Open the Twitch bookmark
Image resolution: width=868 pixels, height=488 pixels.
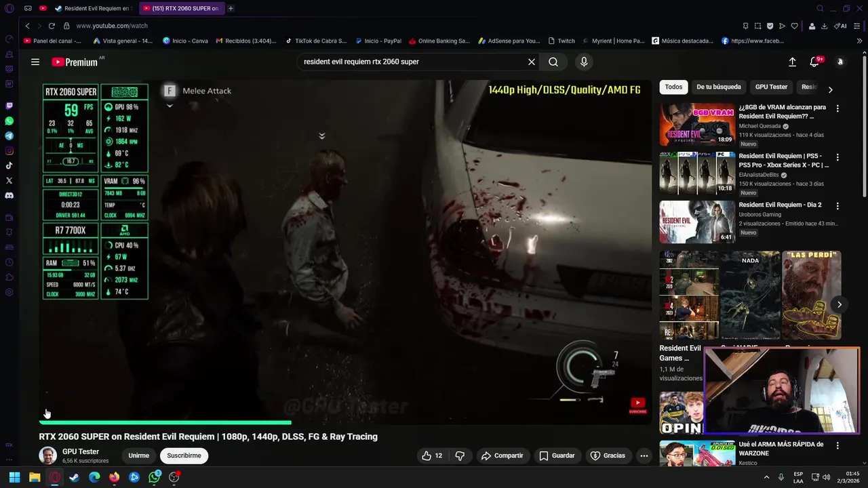tap(561, 41)
